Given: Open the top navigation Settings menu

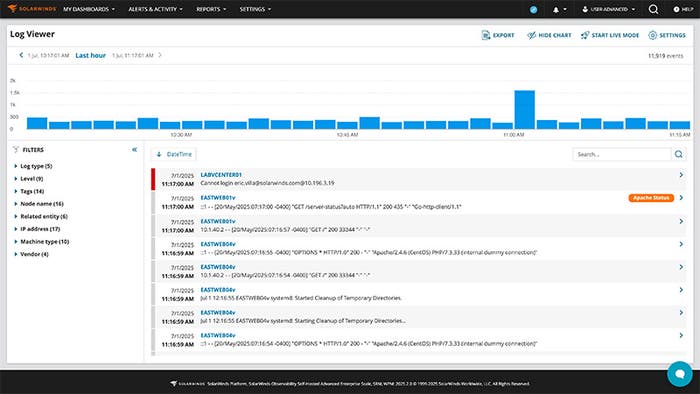Looking at the screenshot, I should 255,9.
